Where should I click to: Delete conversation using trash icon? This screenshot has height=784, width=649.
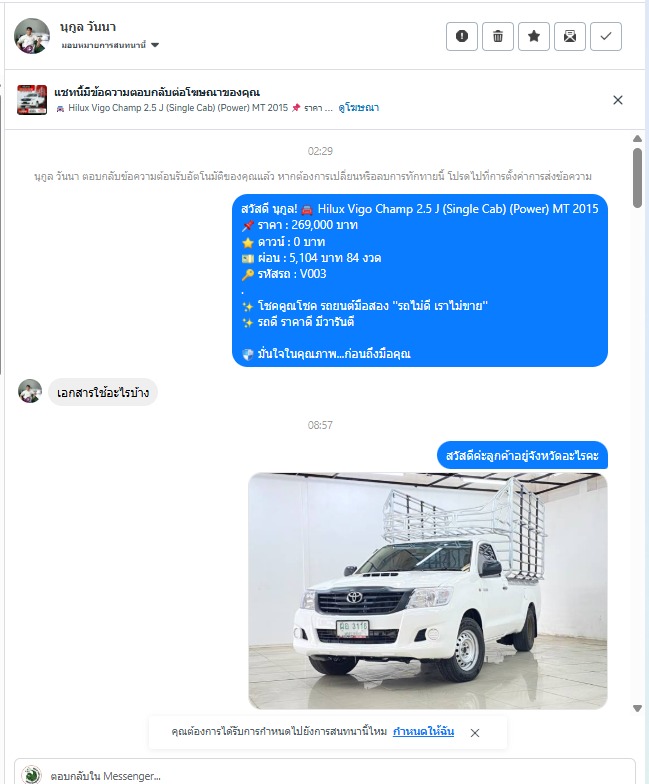point(498,36)
